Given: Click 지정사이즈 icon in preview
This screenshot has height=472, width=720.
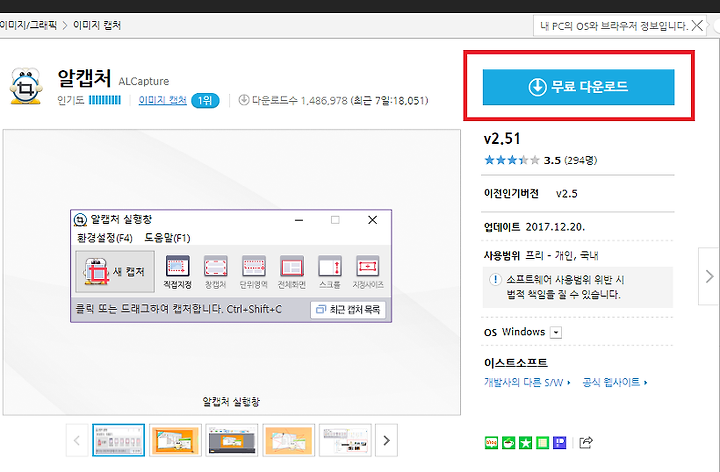Looking at the screenshot, I should coord(368,272).
